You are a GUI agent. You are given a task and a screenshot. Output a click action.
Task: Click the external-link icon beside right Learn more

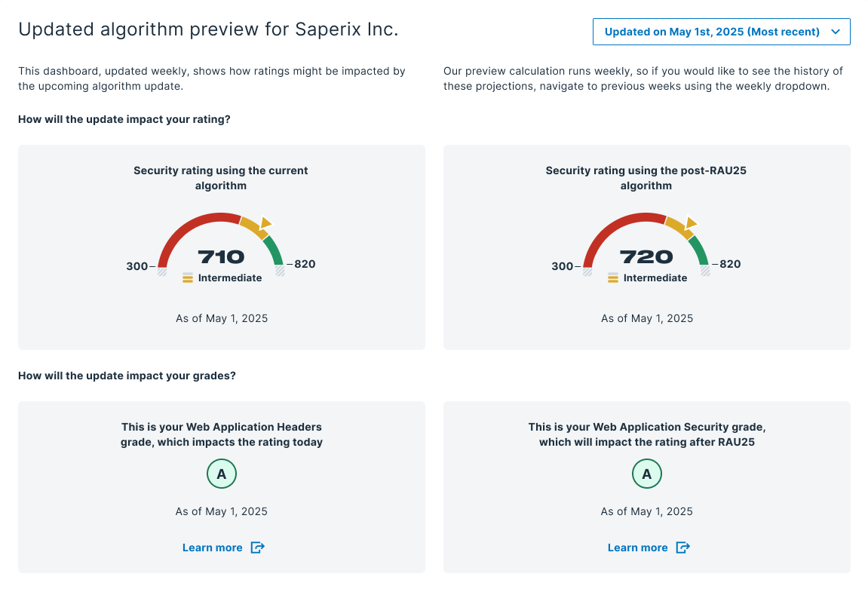click(683, 547)
